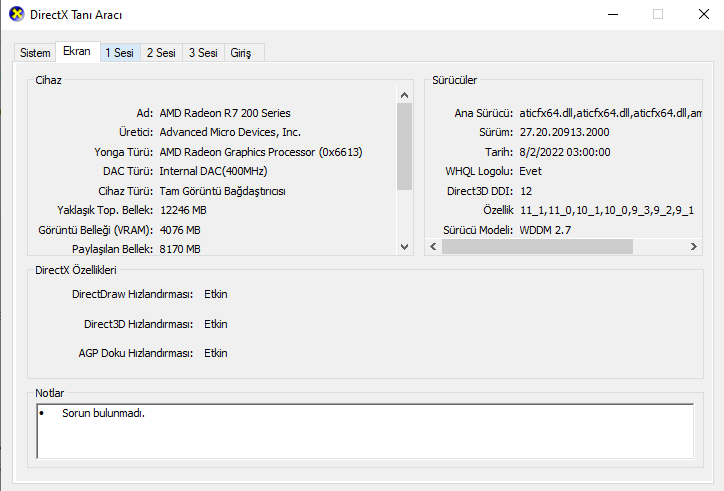The width and height of the screenshot is (724, 491).
Task: Click the Görüntü Belleği (VRAM) label
Action: pyautogui.click(x=96, y=230)
